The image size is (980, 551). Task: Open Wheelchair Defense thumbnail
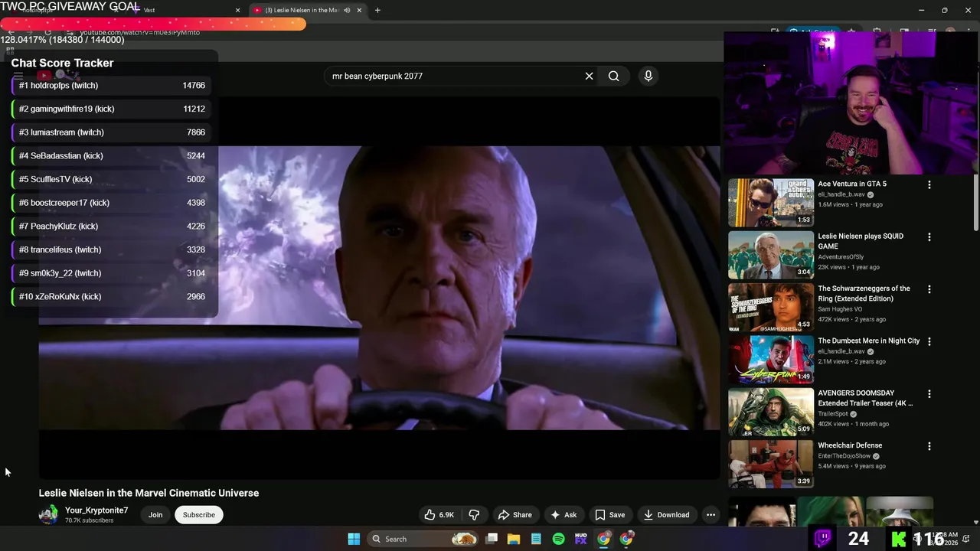771,464
